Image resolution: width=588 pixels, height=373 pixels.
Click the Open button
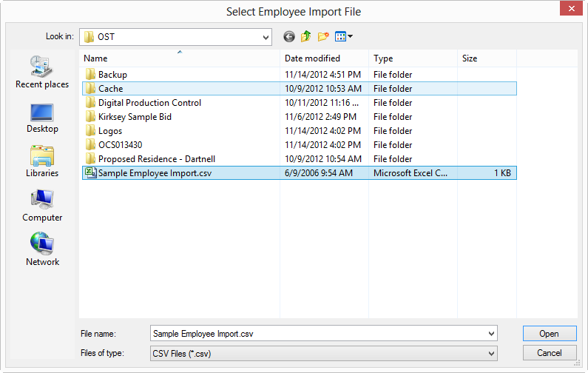[550, 334]
